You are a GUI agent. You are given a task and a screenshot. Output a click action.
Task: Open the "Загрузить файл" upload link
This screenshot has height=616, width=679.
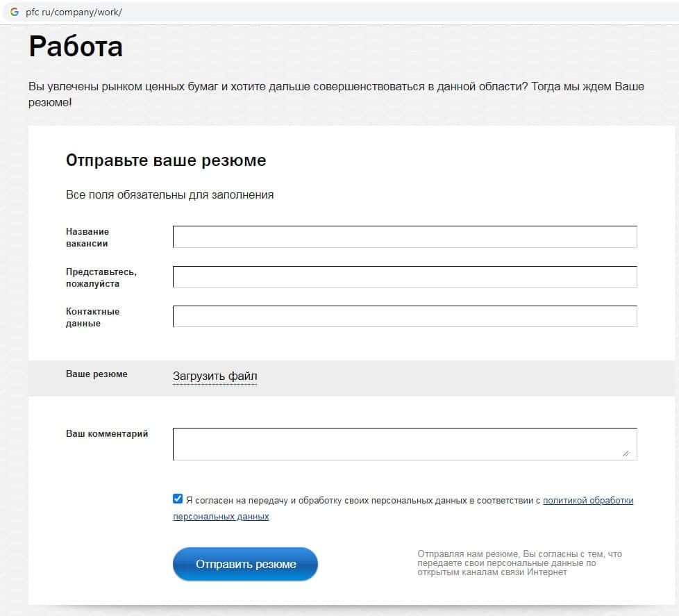tap(215, 376)
